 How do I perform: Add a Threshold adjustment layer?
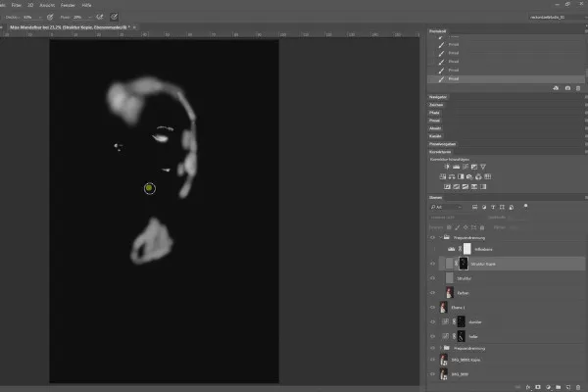tap(465, 186)
